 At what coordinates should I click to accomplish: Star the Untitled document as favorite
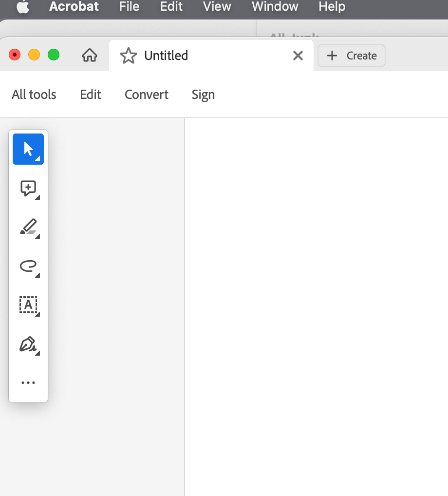pos(128,55)
